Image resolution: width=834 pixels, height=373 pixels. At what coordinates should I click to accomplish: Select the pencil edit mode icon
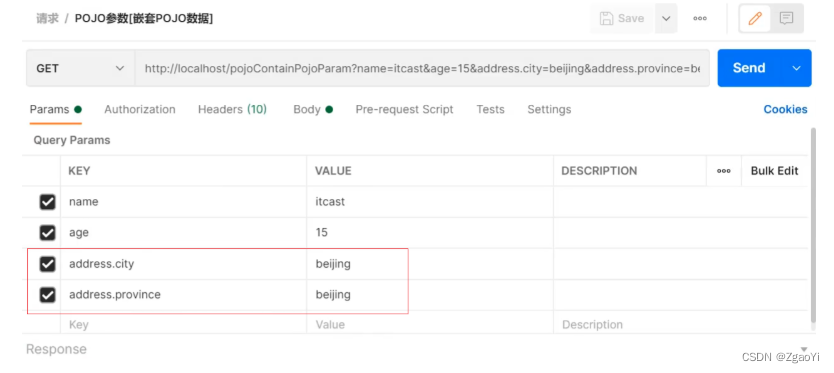(754, 19)
